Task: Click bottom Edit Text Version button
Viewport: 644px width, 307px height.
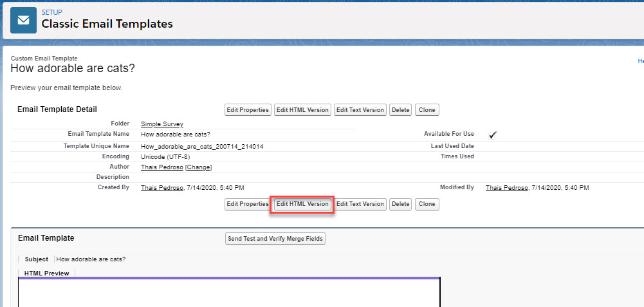Action: tap(360, 204)
